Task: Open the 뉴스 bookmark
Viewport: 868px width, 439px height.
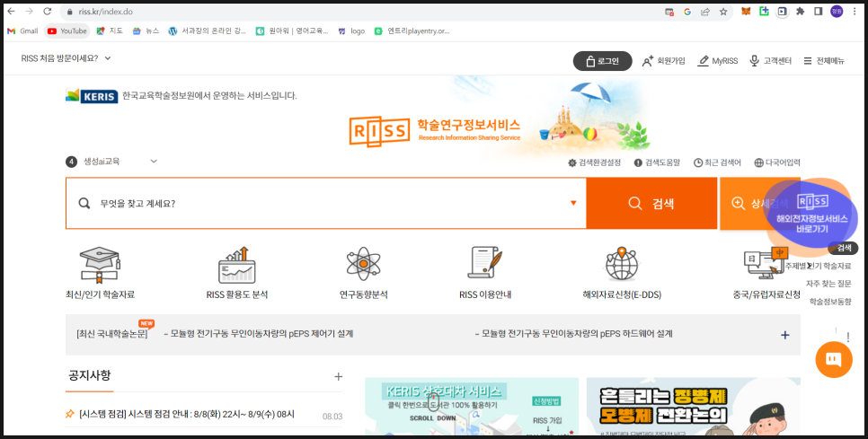Action: tap(146, 31)
